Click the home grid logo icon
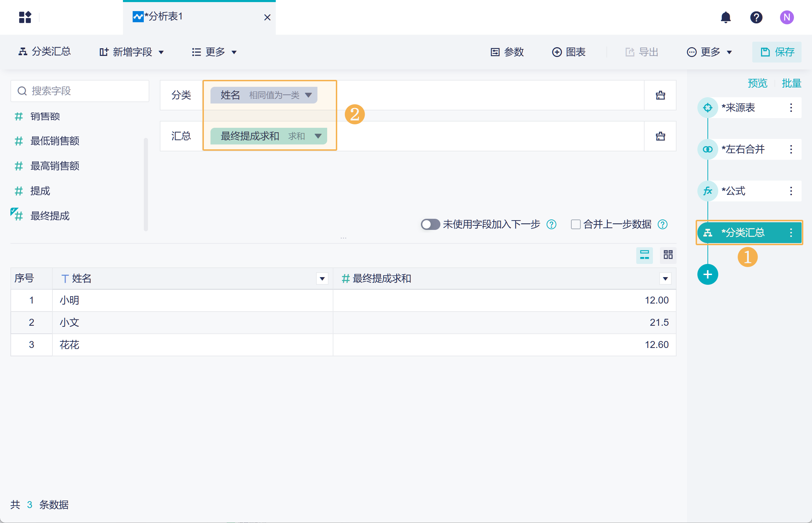This screenshot has width=812, height=523. tap(25, 17)
